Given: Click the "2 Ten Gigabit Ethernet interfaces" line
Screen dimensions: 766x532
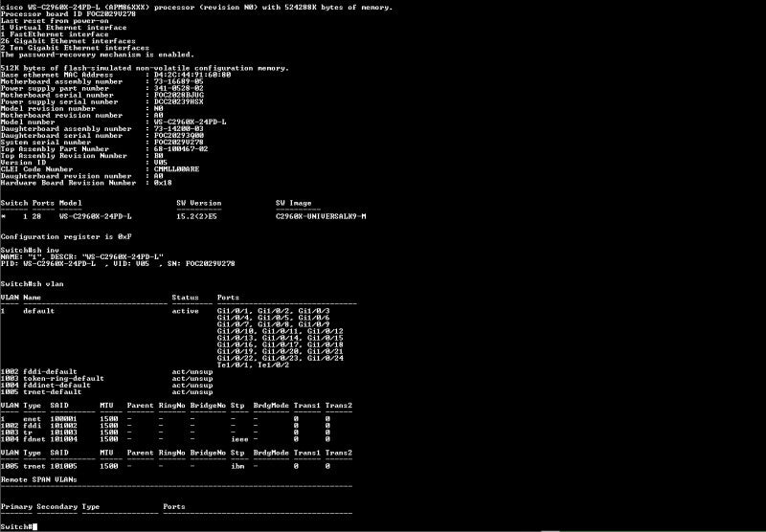Looking at the screenshot, I should click(75, 48).
